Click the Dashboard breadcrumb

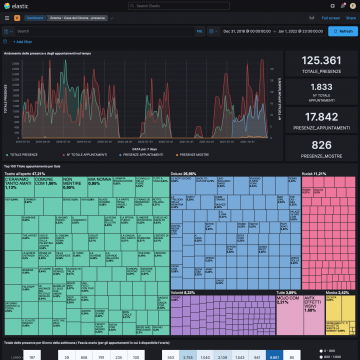tap(35, 18)
